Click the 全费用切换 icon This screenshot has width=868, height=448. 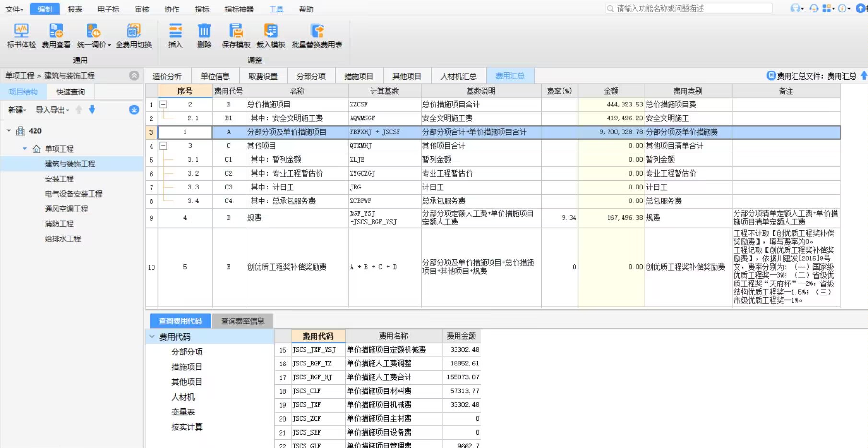click(133, 31)
